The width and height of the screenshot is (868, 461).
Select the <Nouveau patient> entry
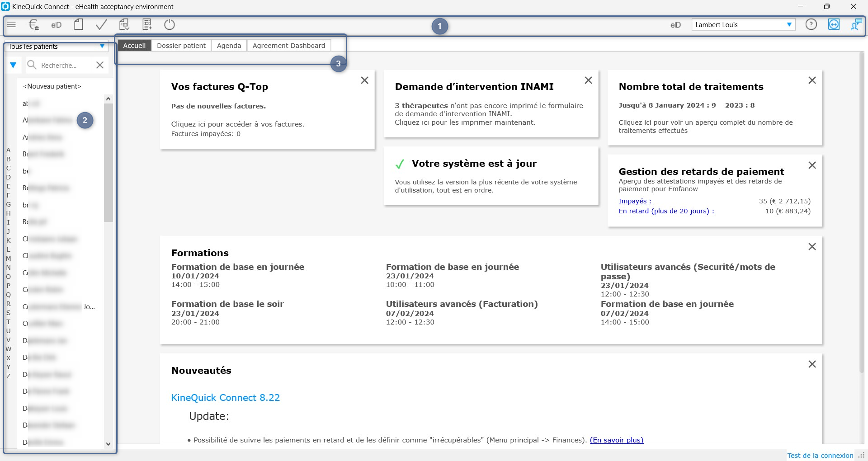click(x=52, y=86)
